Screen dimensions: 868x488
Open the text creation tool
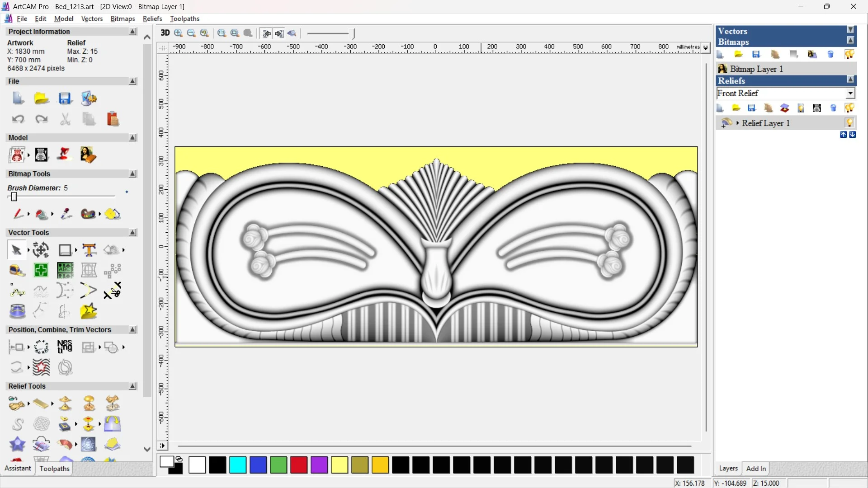[89, 250]
